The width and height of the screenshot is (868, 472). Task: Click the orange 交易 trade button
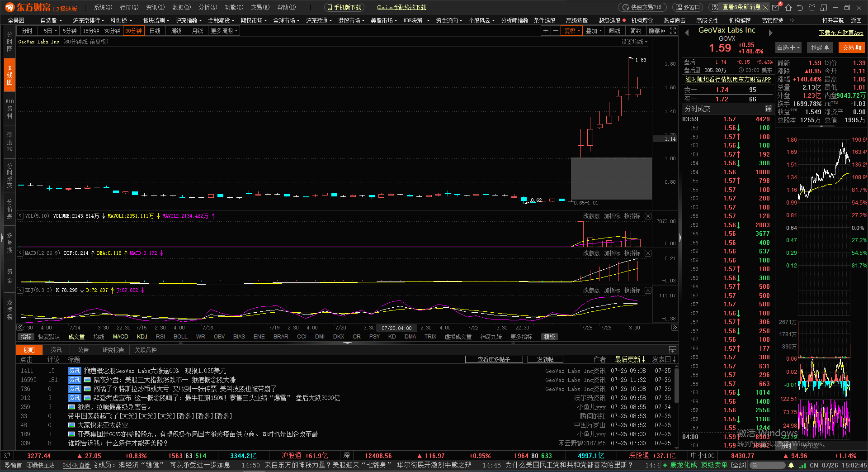852,48
